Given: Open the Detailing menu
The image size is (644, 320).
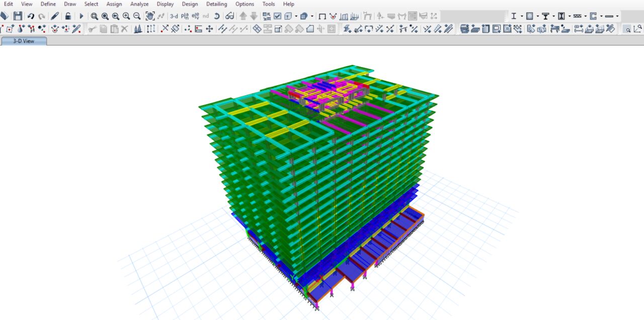Looking at the screenshot, I should point(216,4).
